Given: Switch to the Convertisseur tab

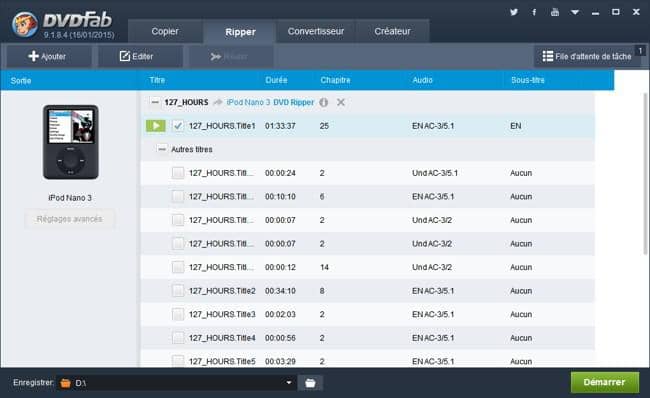Looking at the screenshot, I should pyautogui.click(x=316, y=32).
